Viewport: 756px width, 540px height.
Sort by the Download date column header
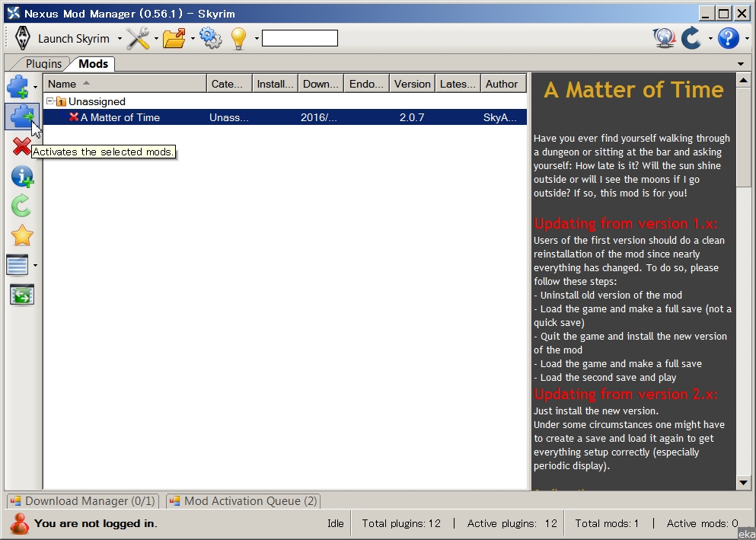(321, 84)
